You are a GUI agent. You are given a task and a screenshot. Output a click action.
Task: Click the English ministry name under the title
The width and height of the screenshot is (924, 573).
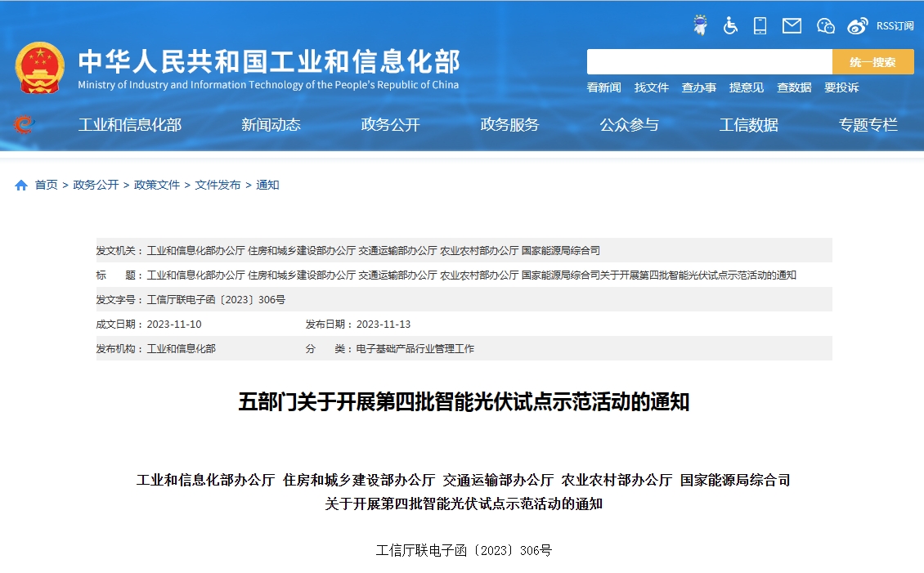[x=268, y=85]
